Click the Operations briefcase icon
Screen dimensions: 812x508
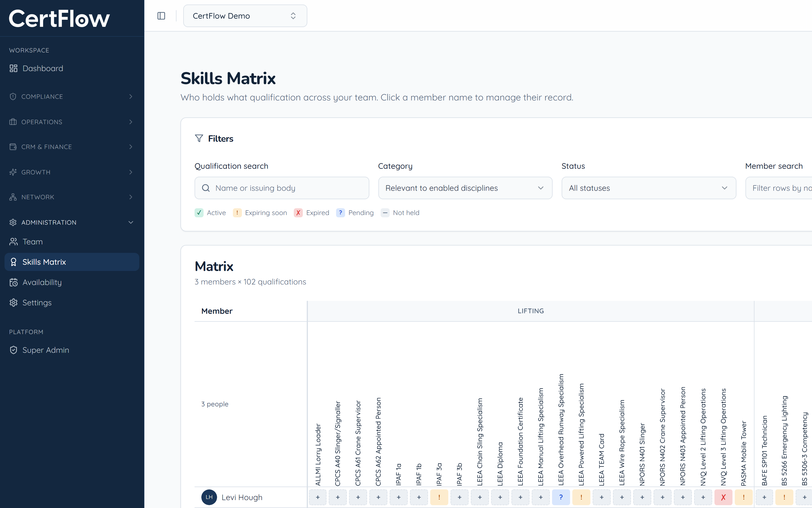click(13, 122)
